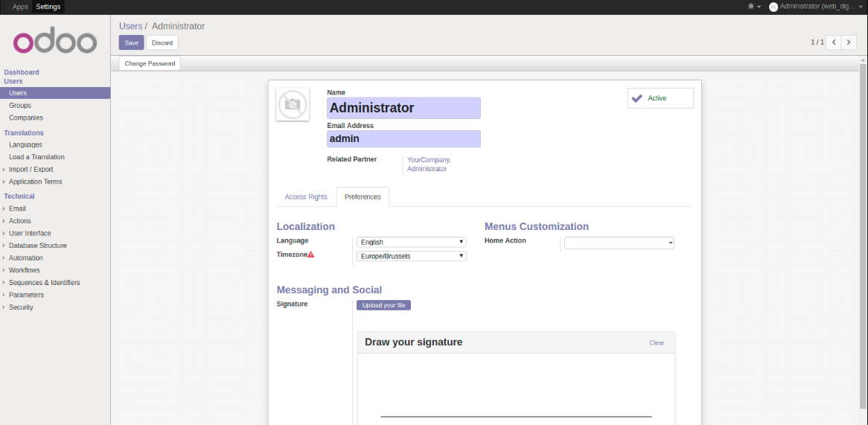Screen dimensions: 868x425
Task: Click the Name input field
Action: [403, 108]
